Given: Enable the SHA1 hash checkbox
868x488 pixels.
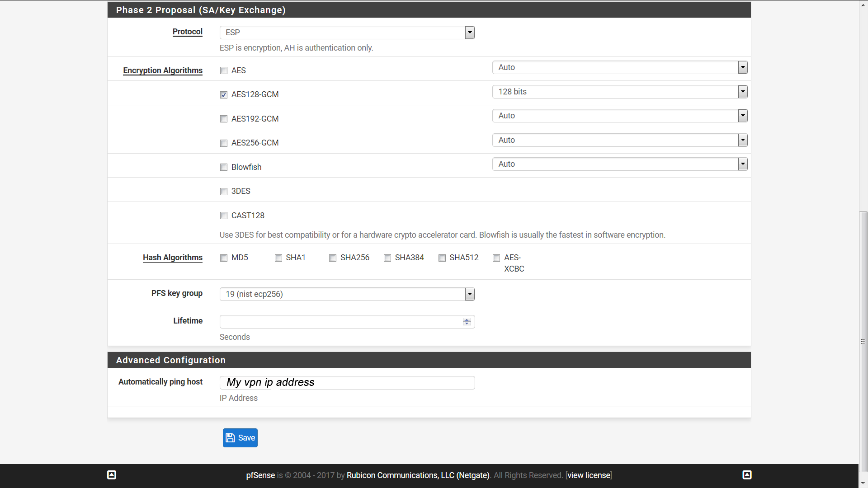Looking at the screenshot, I should click(278, 258).
